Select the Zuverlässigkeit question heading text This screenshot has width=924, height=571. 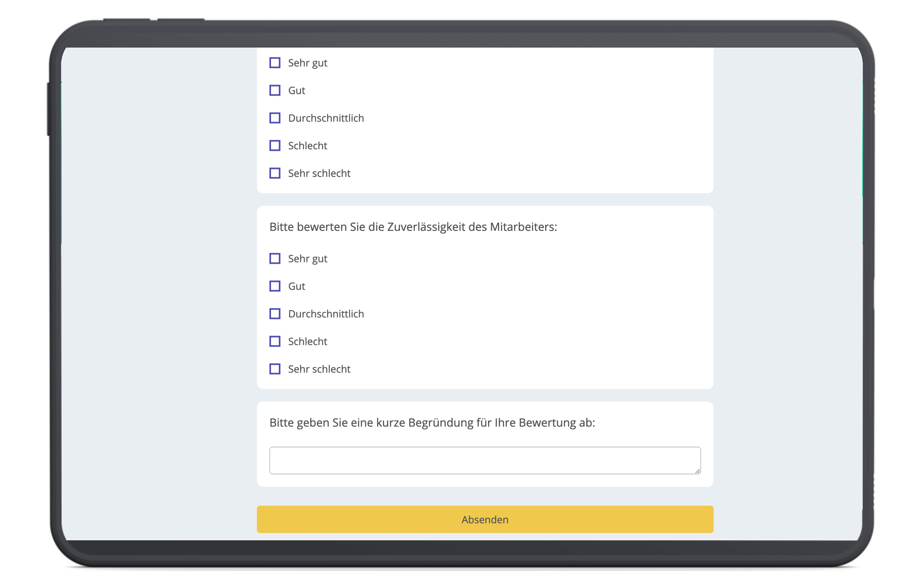[x=413, y=227]
